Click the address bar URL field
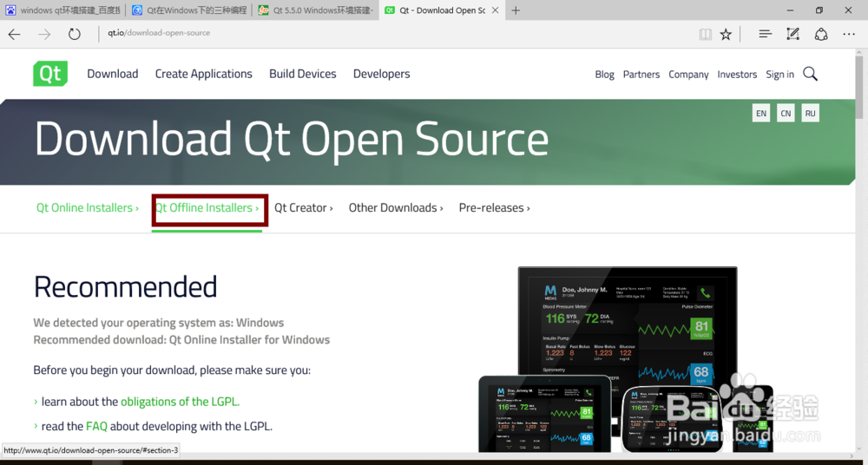This screenshot has width=868, height=465. tap(396, 33)
